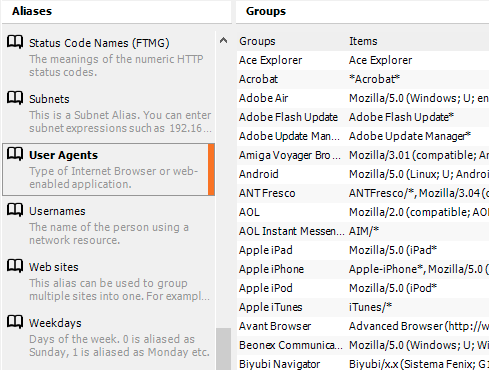Open the Usernames alias
Screen dimensions: 489x370
(57, 211)
